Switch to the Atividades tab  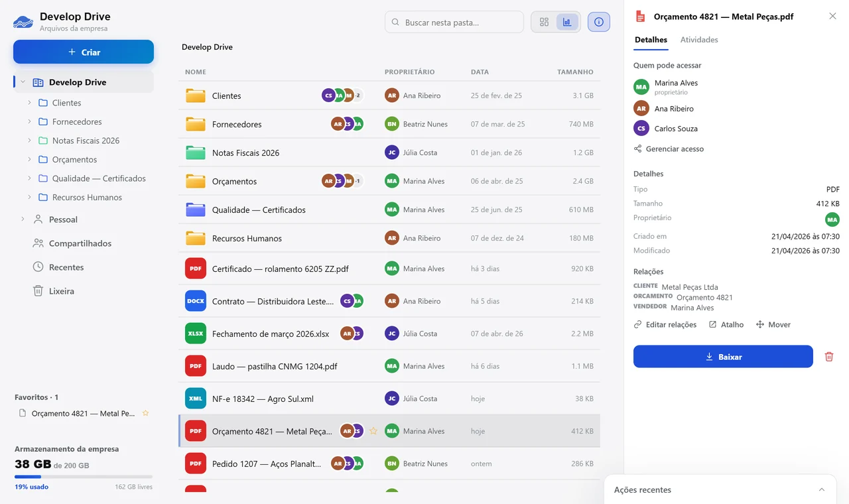click(x=699, y=40)
